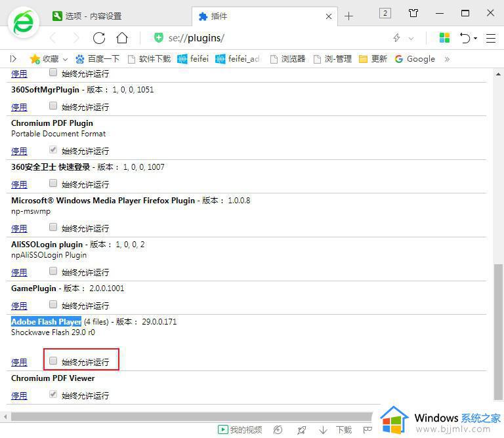The image size is (504, 438).
Task: Open 更新 bookmark folder
Action: click(x=373, y=59)
